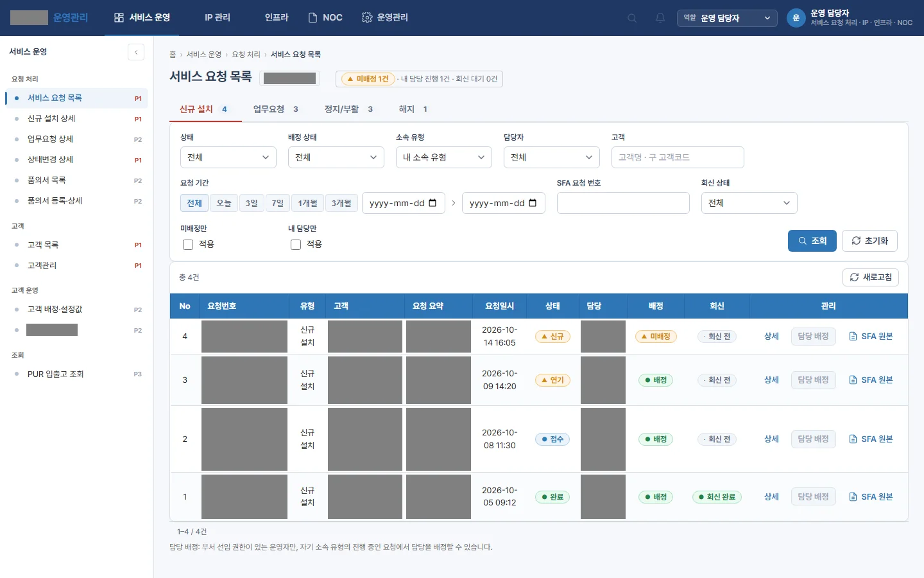
Task: Toggle the 내 담당만 적용 checkbox
Action: [296, 245]
